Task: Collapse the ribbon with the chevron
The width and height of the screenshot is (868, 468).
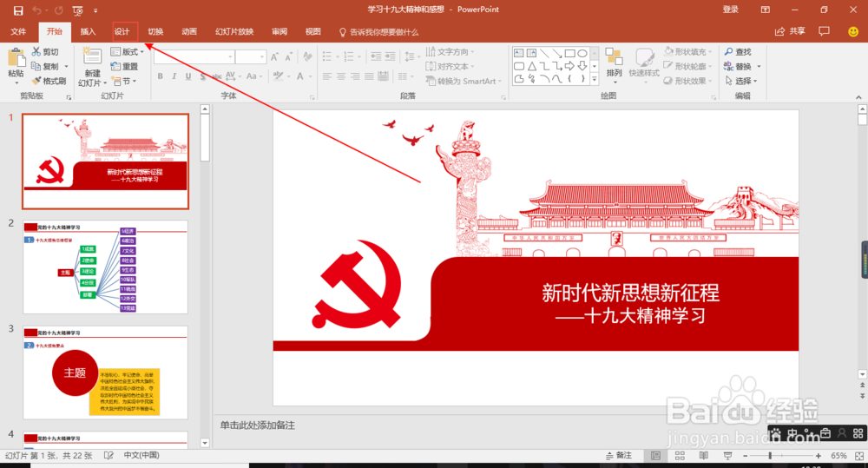Action: (x=858, y=97)
